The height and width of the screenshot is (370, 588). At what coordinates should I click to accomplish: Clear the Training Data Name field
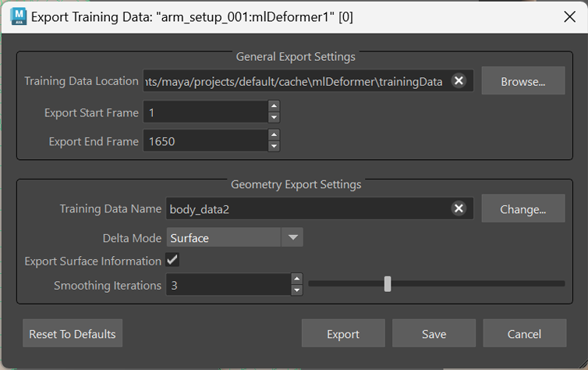click(459, 208)
